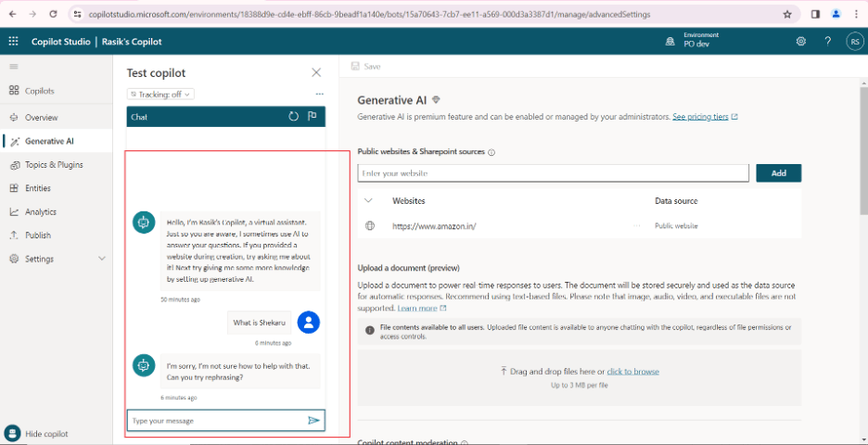Open the app launcher waffle icon
The height and width of the screenshot is (445, 868).
pyautogui.click(x=13, y=42)
